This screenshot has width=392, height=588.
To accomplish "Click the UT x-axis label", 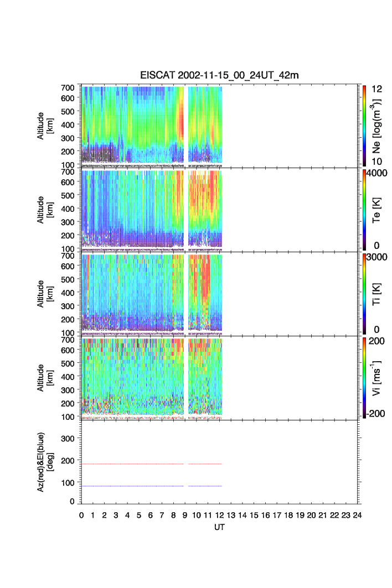I will point(220,527).
